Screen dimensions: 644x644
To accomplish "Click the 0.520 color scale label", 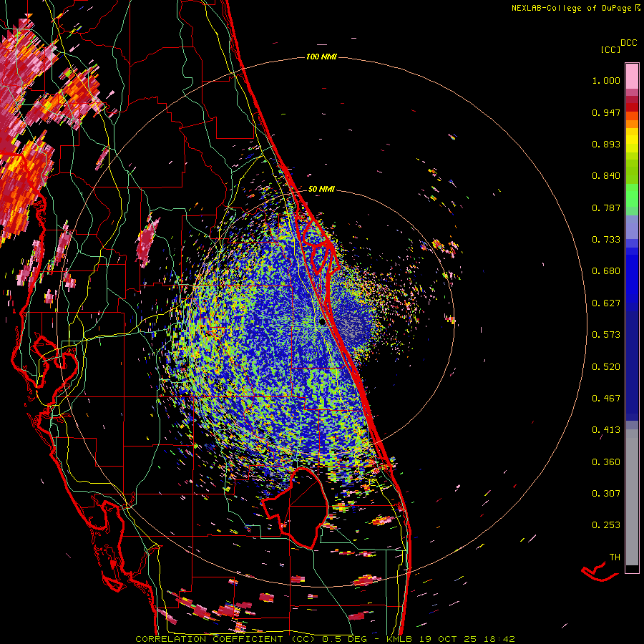I will [x=606, y=367].
